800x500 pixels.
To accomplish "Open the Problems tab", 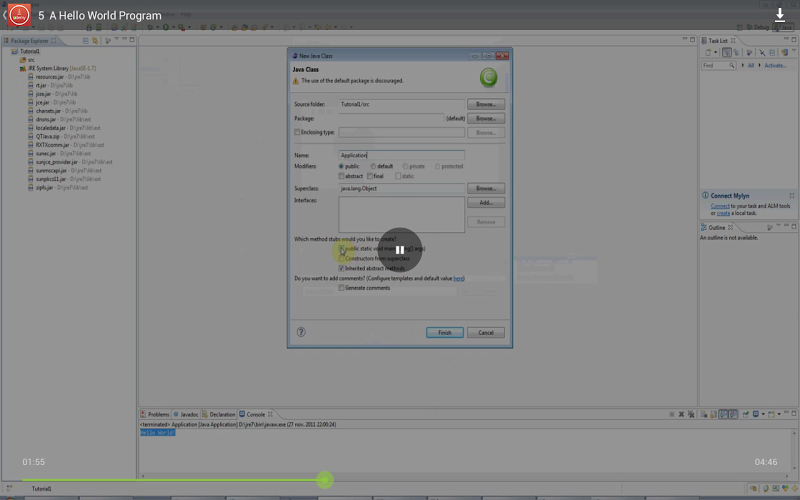I will tap(158, 414).
